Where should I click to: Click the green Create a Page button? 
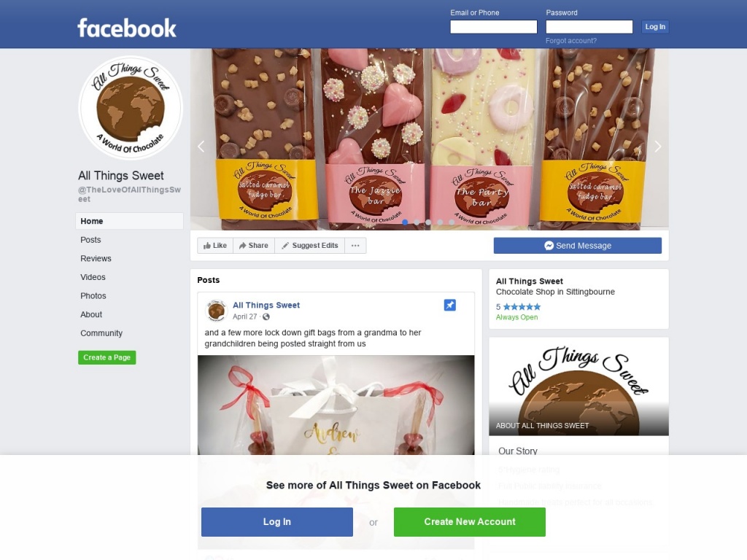pyautogui.click(x=107, y=357)
